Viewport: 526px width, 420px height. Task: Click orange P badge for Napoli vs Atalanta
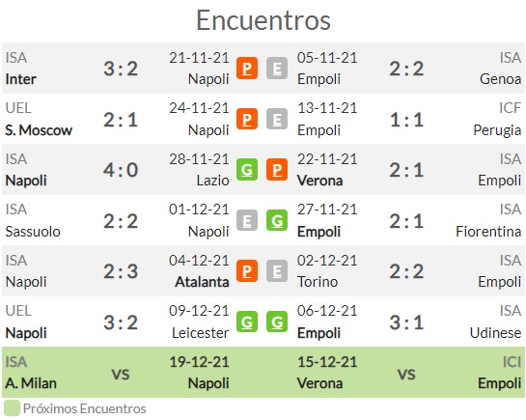click(x=247, y=270)
